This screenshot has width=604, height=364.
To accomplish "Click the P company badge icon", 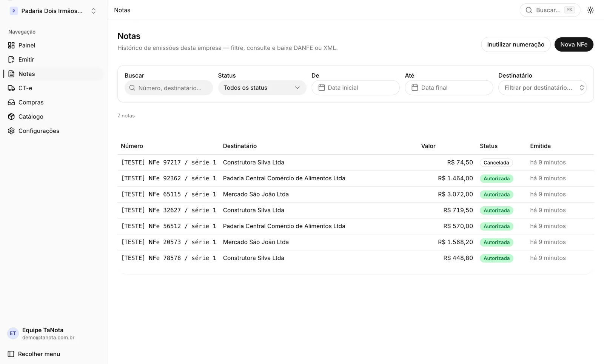I will 14,11.
